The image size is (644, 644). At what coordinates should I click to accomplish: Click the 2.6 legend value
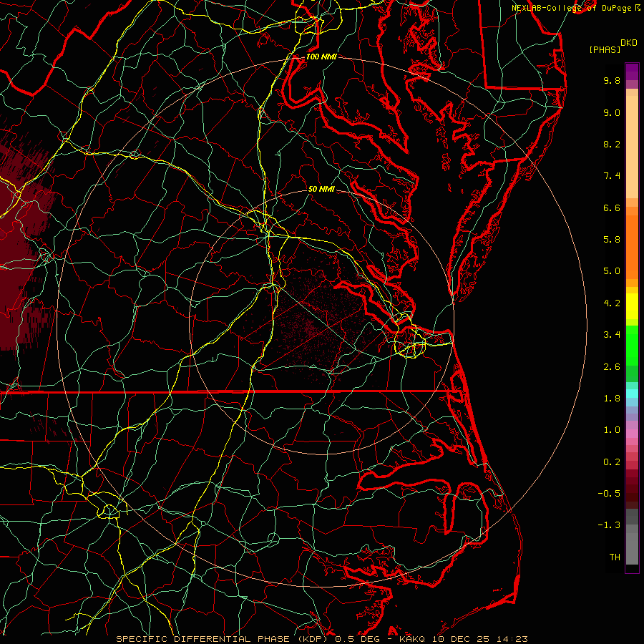(612, 367)
